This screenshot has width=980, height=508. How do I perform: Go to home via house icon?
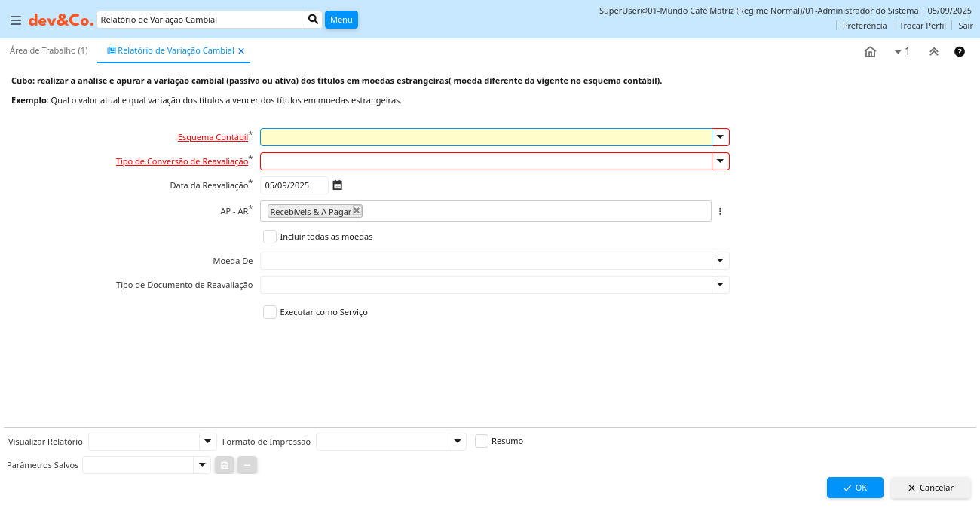pyautogui.click(x=870, y=52)
